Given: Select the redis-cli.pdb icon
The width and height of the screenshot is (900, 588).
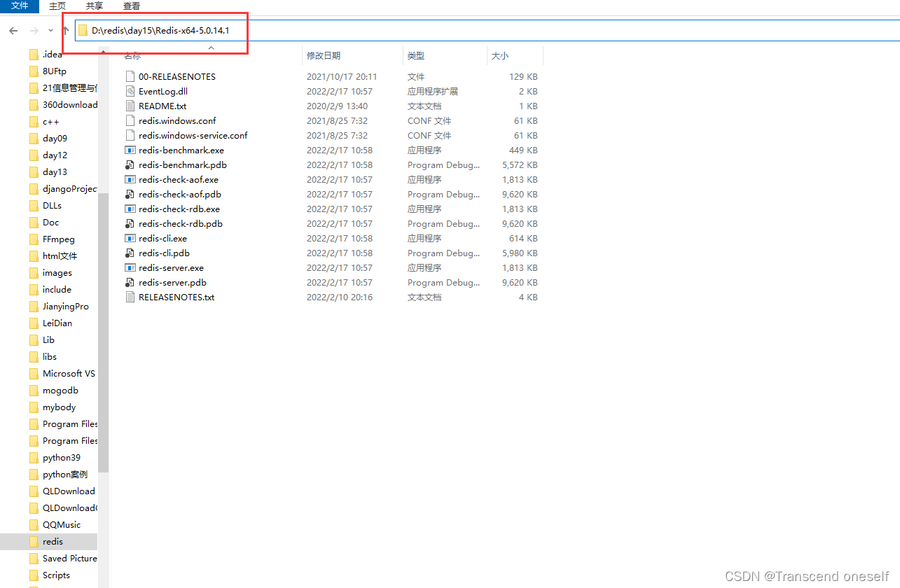Looking at the screenshot, I should pos(130,253).
